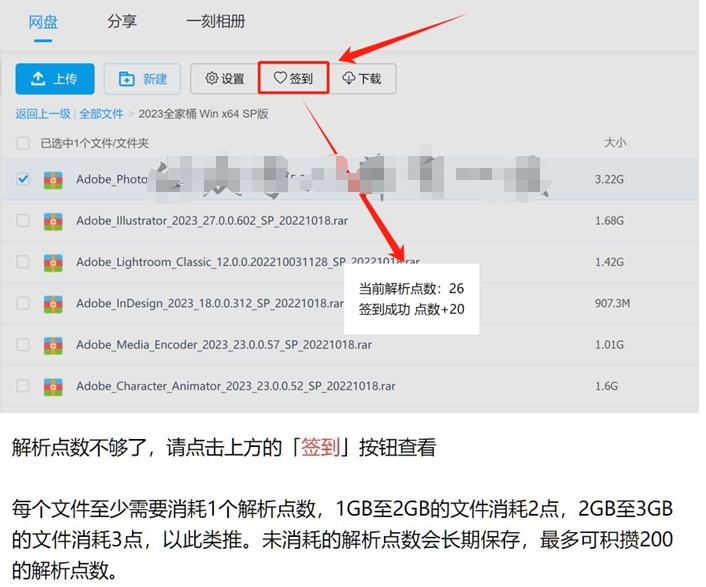Click the 3.22G size value

coord(609,179)
